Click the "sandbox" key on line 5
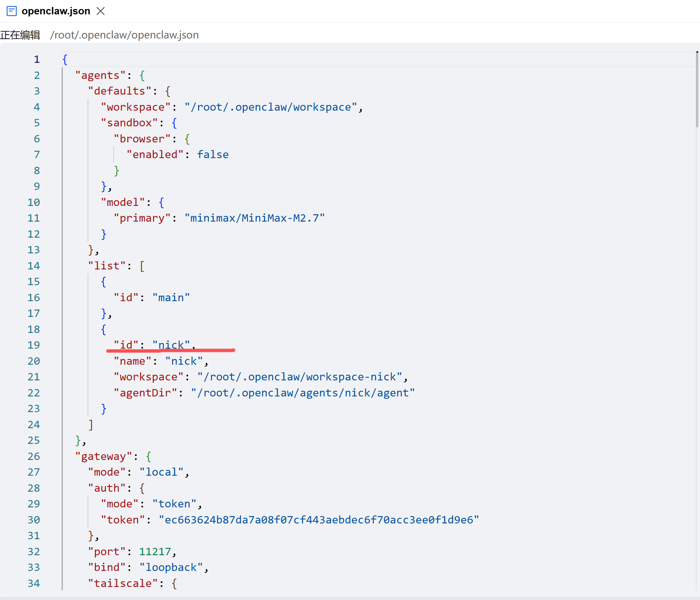700x600 pixels. pos(129,123)
